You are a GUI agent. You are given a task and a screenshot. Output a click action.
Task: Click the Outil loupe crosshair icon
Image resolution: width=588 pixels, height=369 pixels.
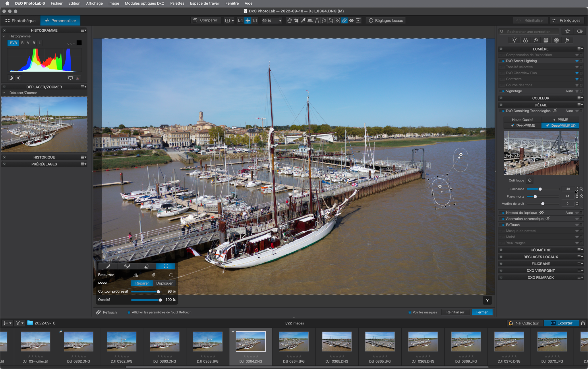530,180
